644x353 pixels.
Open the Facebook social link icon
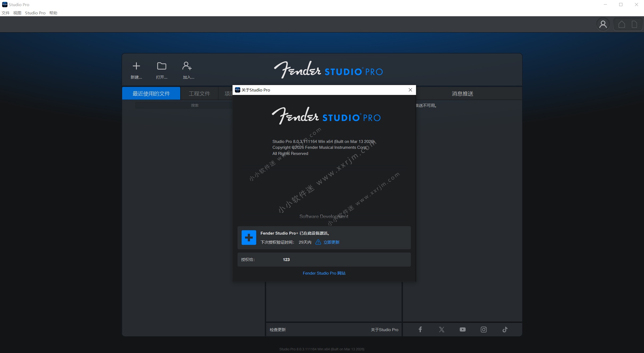[x=420, y=330]
